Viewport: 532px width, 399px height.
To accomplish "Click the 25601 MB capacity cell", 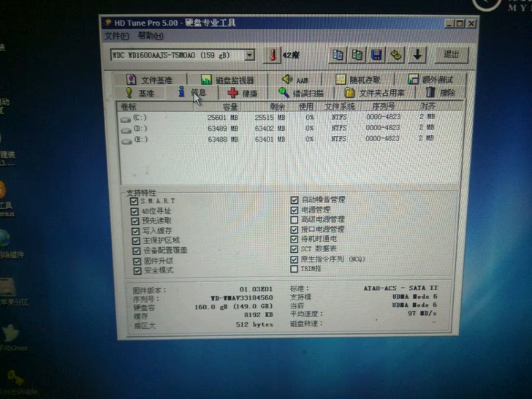I will click(223, 118).
